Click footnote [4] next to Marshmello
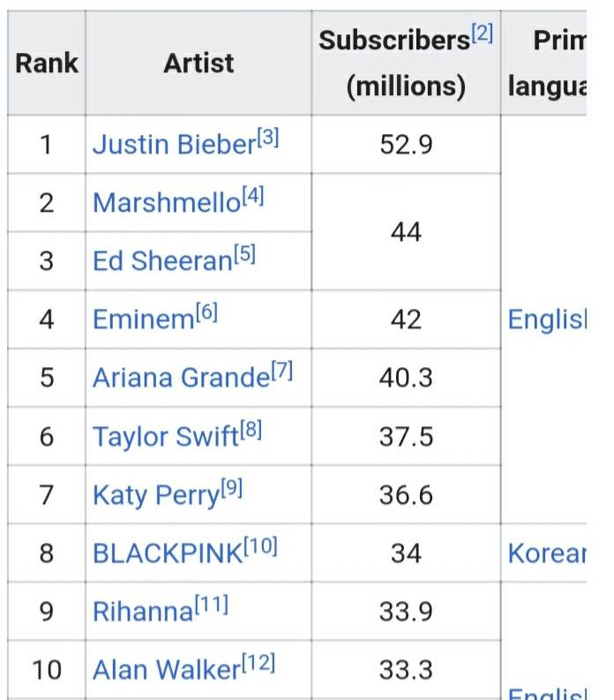 tap(252, 196)
